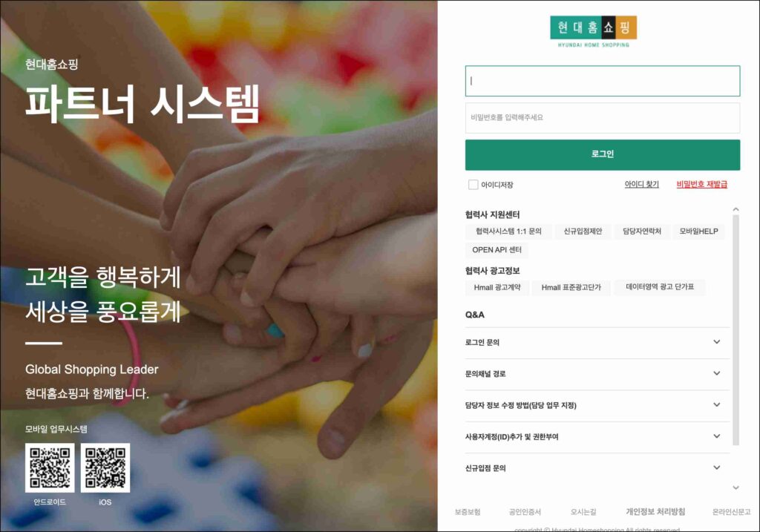Expand the 로그인 문의 question
The image size is (760, 532).
[x=597, y=343]
